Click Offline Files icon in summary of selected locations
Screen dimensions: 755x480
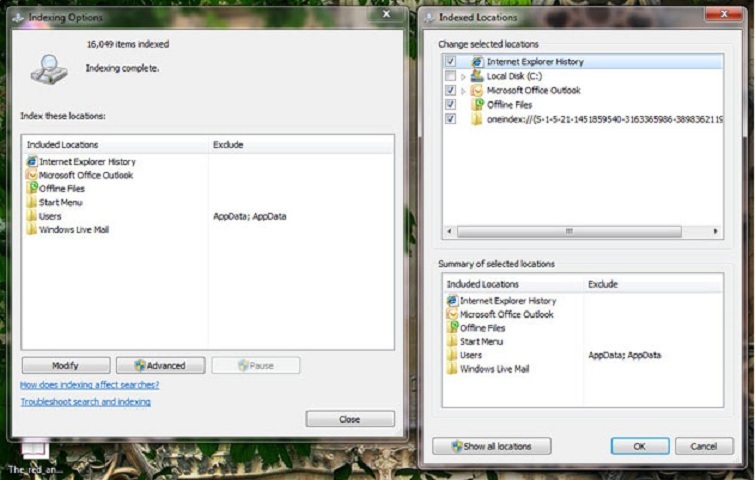tap(452, 328)
